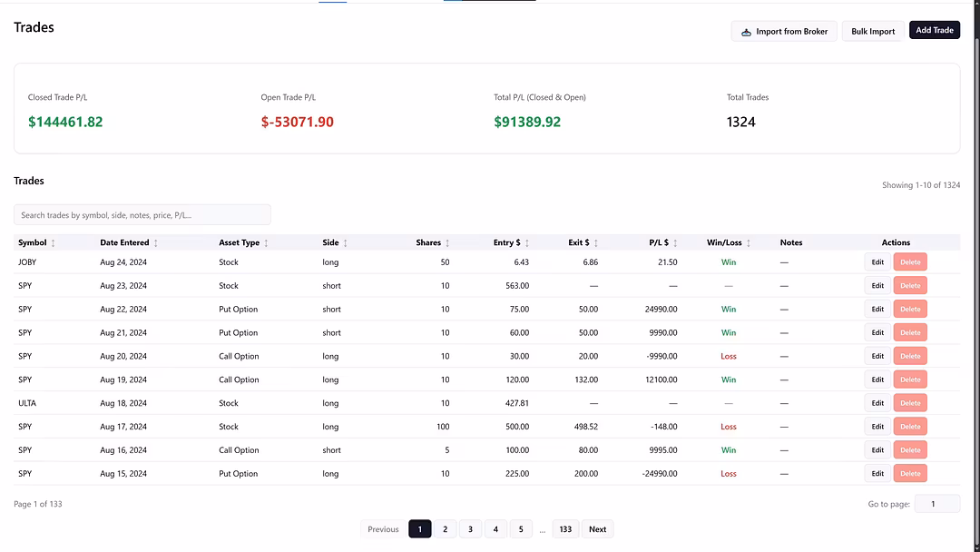Viewport: 980px width, 552px height.
Task: Sort by Exit $ sort icon
Action: coord(596,243)
